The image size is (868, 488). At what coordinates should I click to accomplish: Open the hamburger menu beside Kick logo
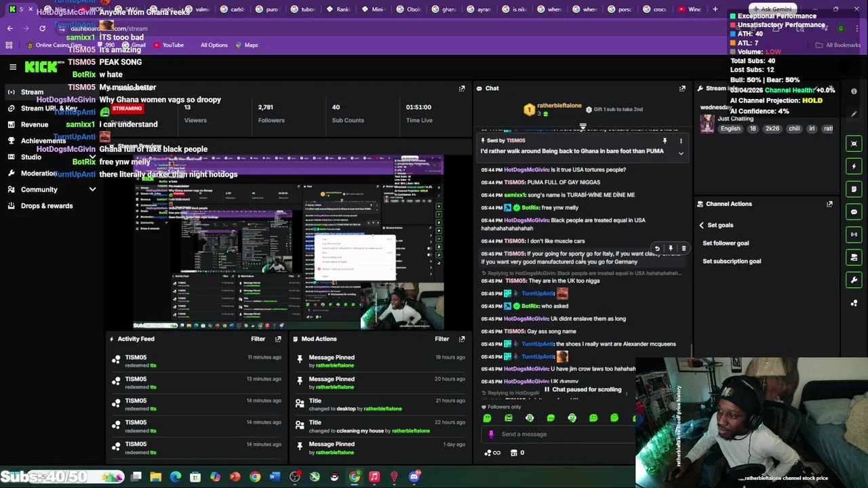[13, 66]
